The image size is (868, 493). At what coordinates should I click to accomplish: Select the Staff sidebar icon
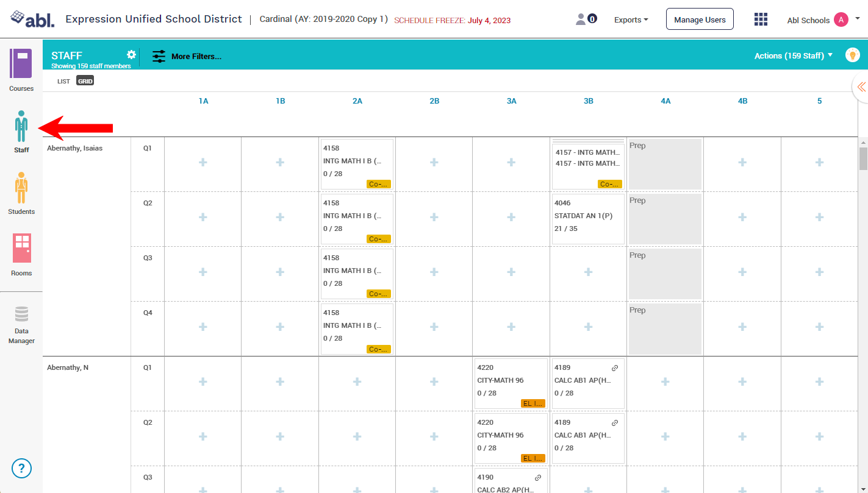pos(21,130)
